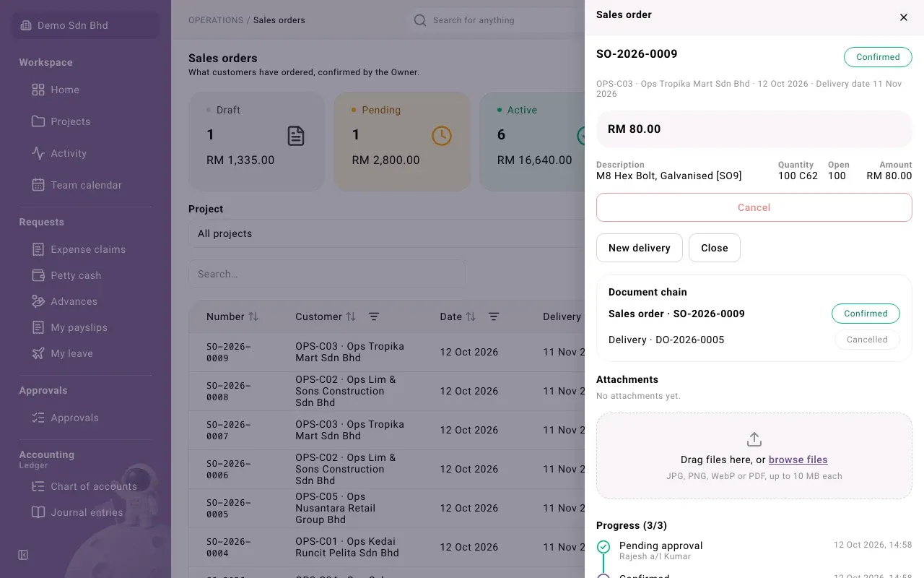Collapse the sidebar with bottom-left icon
This screenshot has height=578, width=924.
pos(23,555)
